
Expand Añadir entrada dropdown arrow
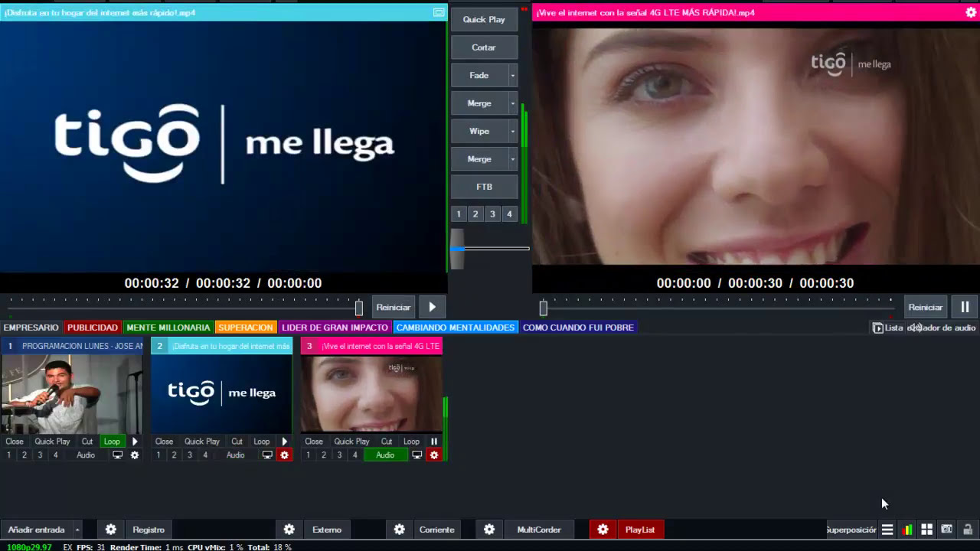(x=77, y=530)
